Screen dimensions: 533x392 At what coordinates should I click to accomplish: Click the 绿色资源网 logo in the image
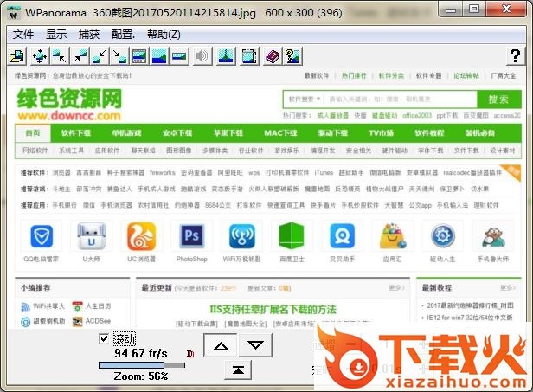coord(69,105)
